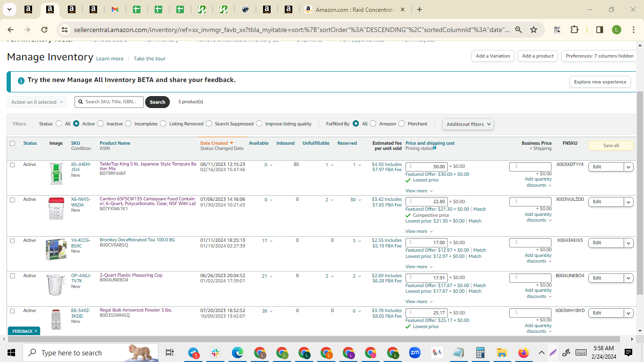Expand Add quantity discounts for Arrowroot Powder row
This screenshot has height=362, width=644.
click(x=539, y=329)
